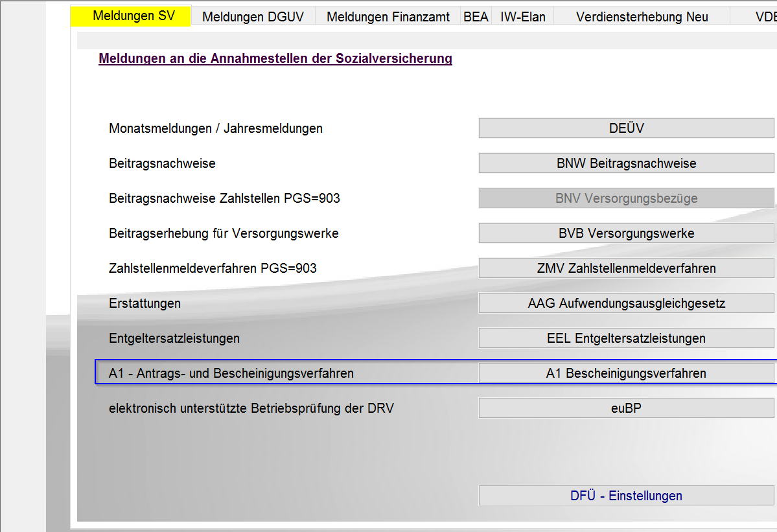The width and height of the screenshot is (777, 532).
Task: Launch BVB Versorgungswerke
Action: 626,233
